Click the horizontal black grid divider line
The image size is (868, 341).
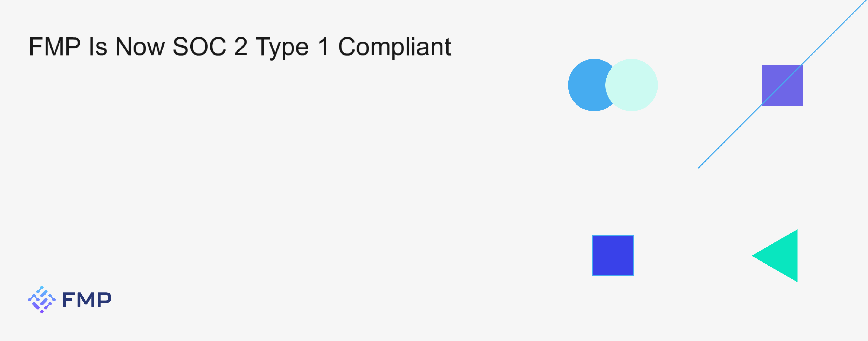pos(613,171)
